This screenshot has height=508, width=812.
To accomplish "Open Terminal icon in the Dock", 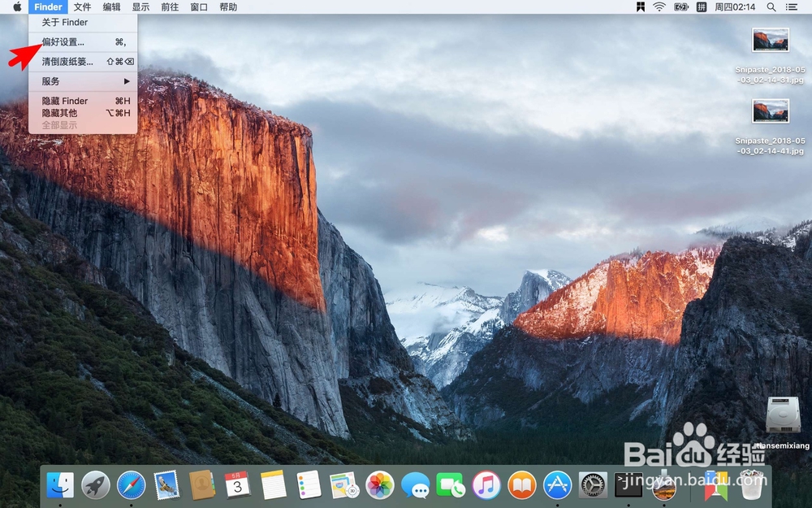I will point(628,485).
